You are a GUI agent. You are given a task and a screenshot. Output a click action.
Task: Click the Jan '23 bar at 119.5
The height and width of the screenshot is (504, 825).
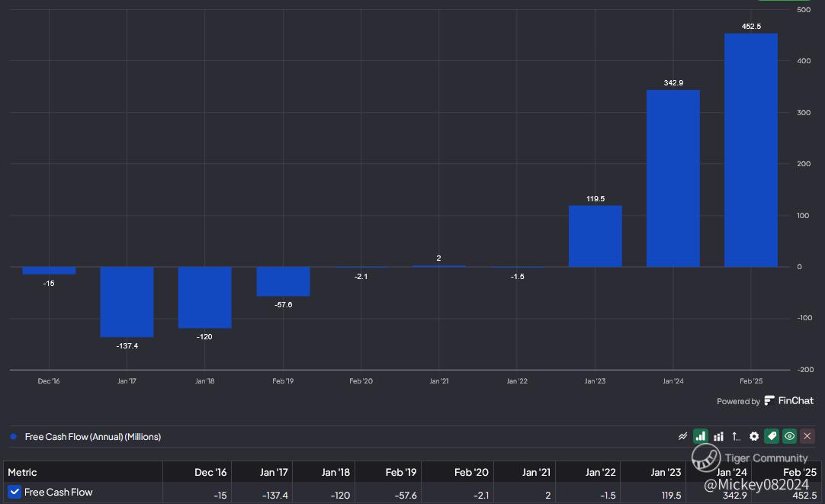[x=595, y=236]
